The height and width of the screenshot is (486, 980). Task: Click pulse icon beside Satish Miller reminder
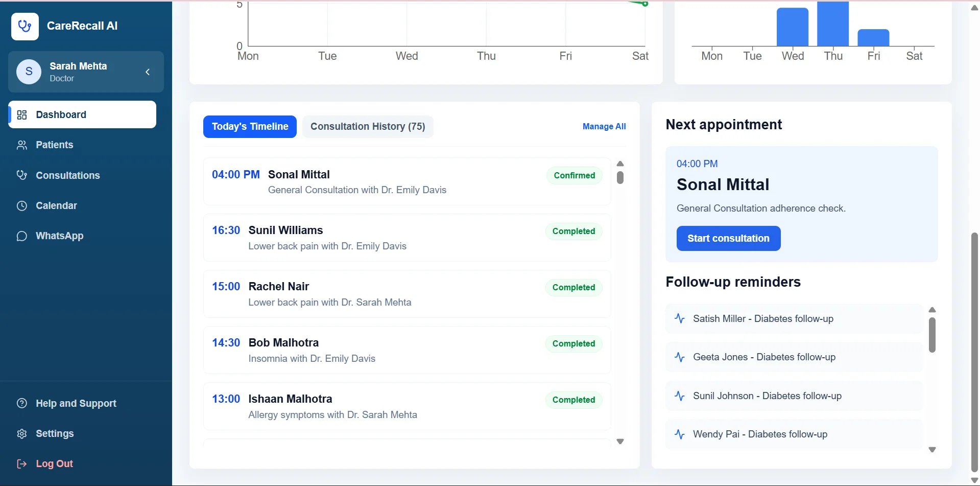(680, 318)
